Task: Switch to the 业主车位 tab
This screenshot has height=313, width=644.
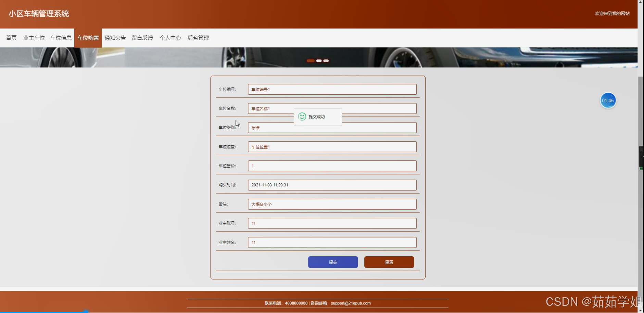Action: pos(34,38)
